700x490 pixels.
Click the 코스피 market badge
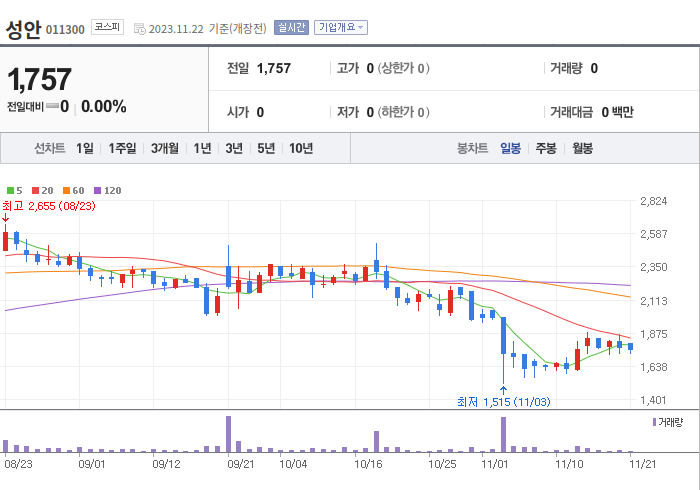(x=107, y=27)
